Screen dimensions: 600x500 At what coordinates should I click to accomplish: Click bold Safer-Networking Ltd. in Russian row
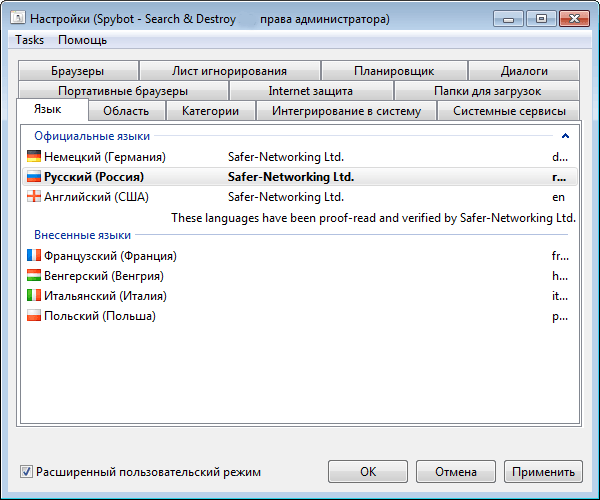(x=291, y=177)
